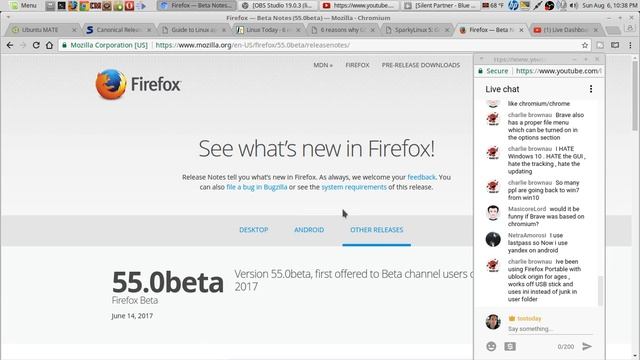Viewport: 640px width, 360px height.
Task: Open the clock showing Sun Aug 6
Action: [609, 6]
